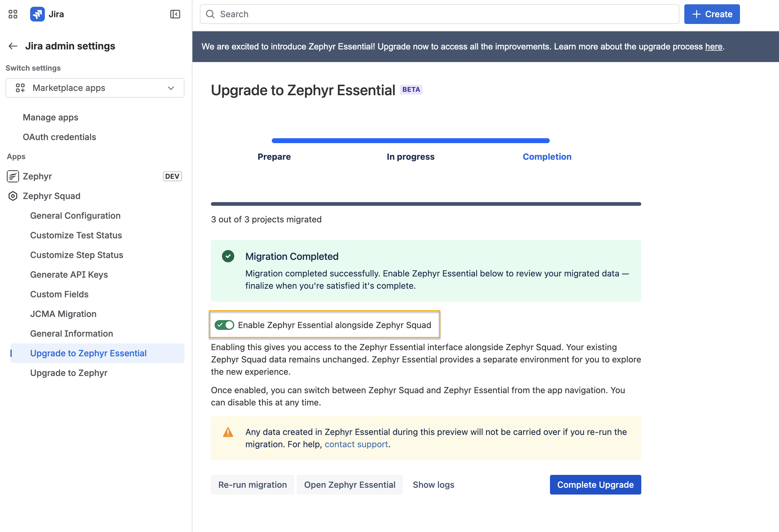
Task: Open General Configuration
Action: click(75, 216)
